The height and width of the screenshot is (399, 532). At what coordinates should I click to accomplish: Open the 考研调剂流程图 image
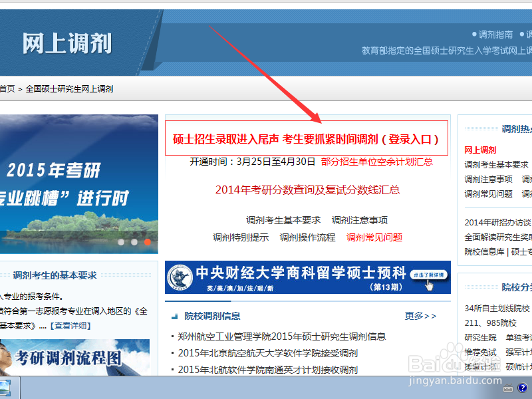point(74,357)
